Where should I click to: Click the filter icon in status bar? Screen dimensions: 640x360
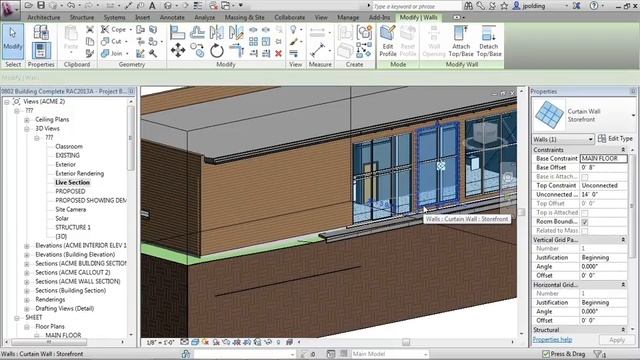pyautogui.click(x=599, y=354)
